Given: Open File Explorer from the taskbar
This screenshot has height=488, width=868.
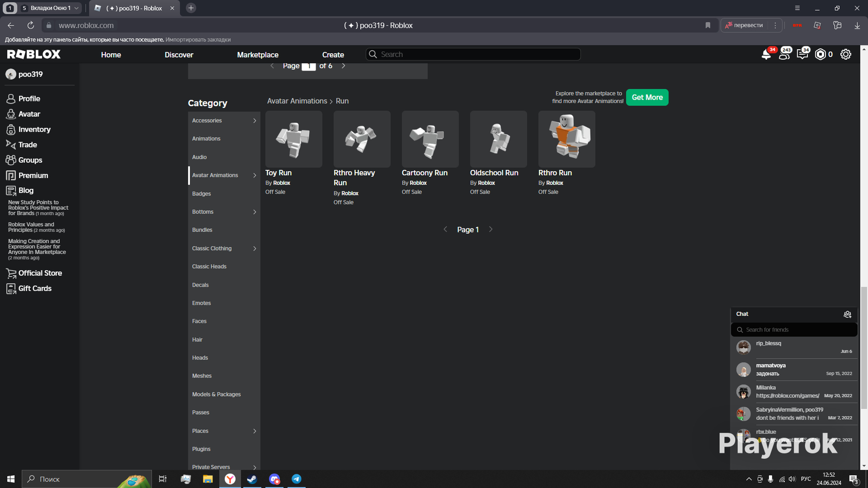Looking at the screenshot, I should coord(207,479).
